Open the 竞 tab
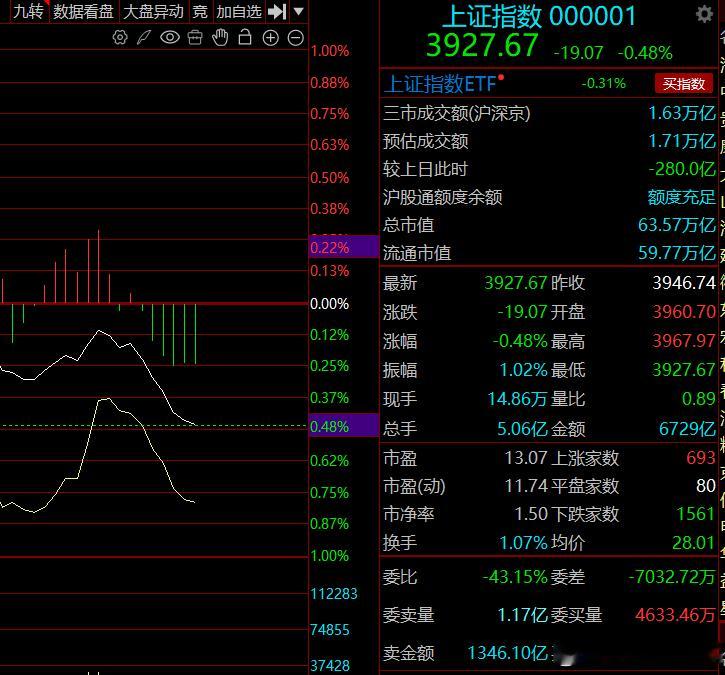 pyautogui.click(x=200, y=12)
